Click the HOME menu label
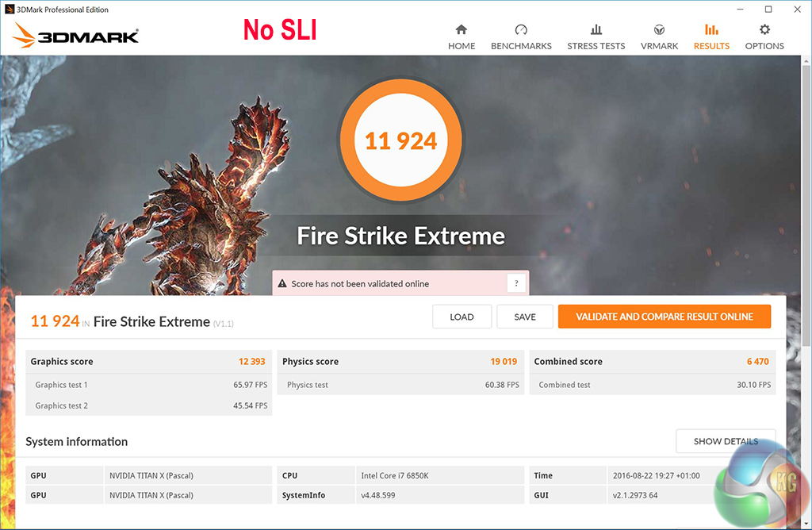The height and width of the screenshot is (530, 812). click(x=462, y=46)
